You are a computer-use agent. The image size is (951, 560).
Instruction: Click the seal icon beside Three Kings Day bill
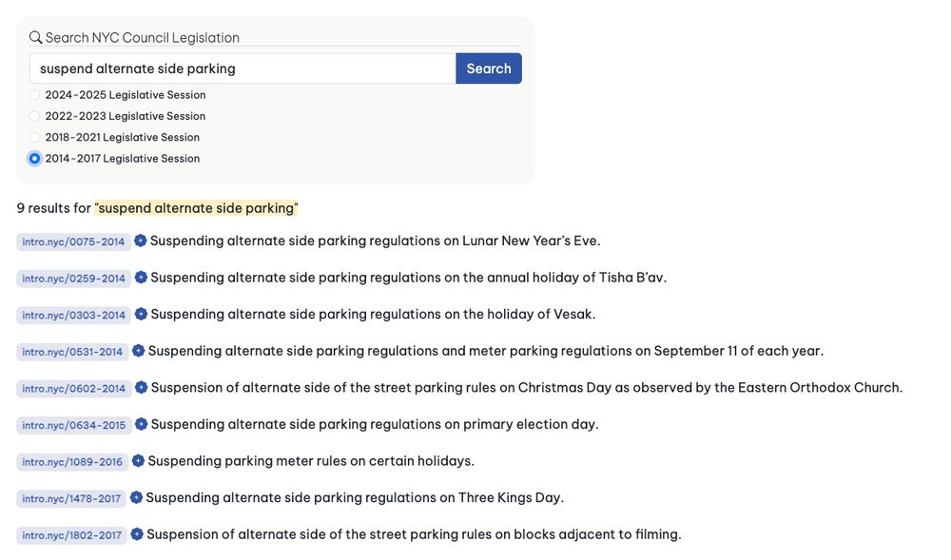point(136,497)
